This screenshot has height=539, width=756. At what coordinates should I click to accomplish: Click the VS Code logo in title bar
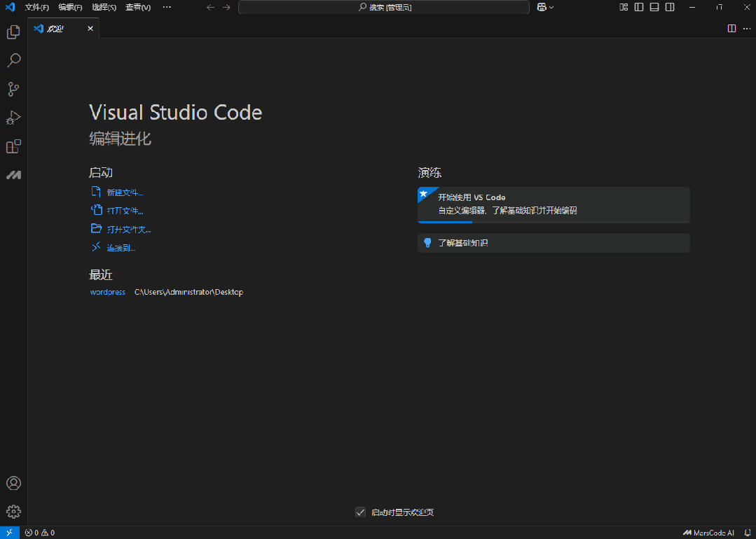point(10,7)
